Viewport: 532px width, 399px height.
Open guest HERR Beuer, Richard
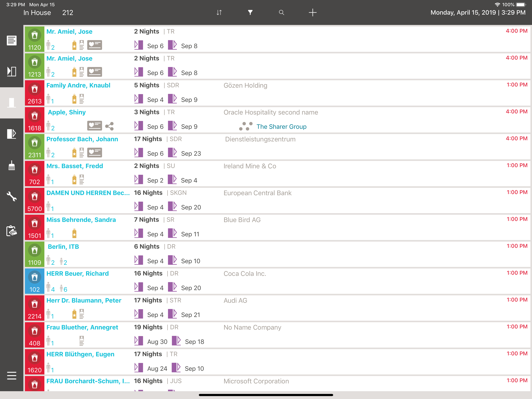click(78, 274)
